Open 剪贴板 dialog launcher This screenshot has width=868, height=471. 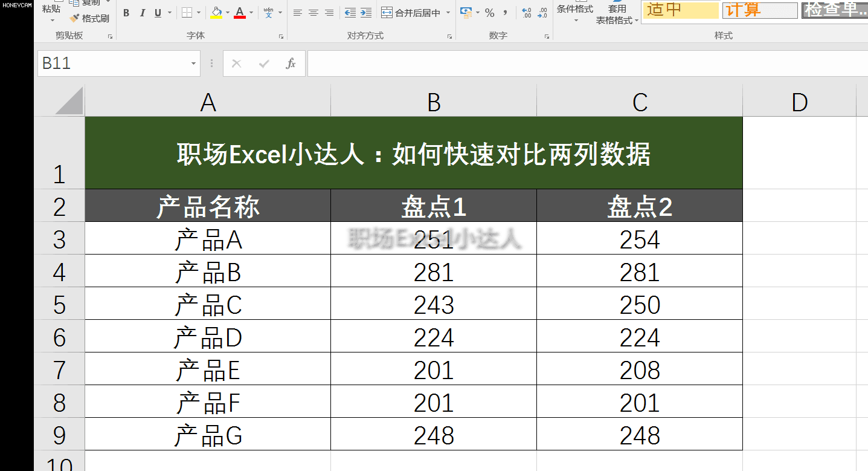[110, 37]
